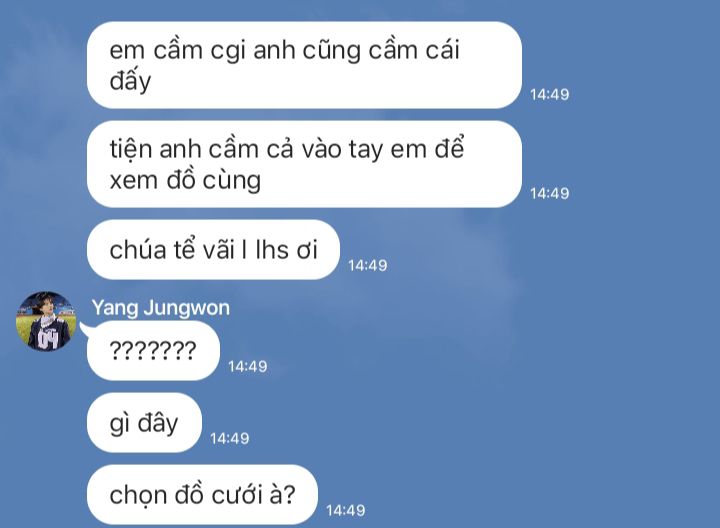Click the timestamp after 'chọn đồ cưới à?'
Image resolution: width=720 pixels, height=528 pixels.
(x=346, y=511)
